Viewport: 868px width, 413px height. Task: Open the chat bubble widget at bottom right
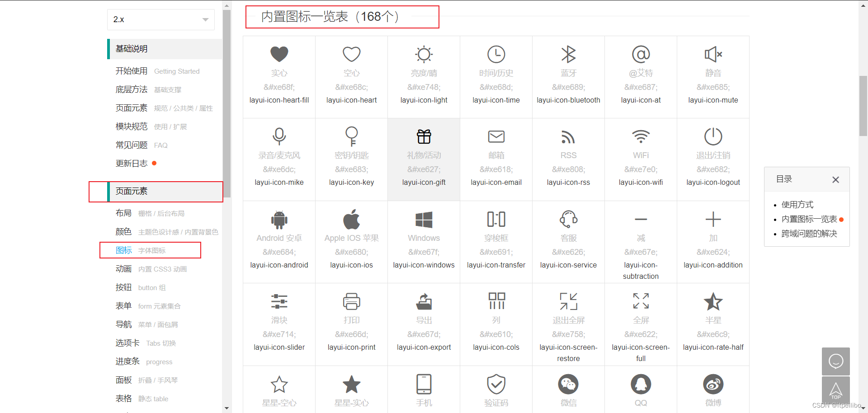(836, 361)
